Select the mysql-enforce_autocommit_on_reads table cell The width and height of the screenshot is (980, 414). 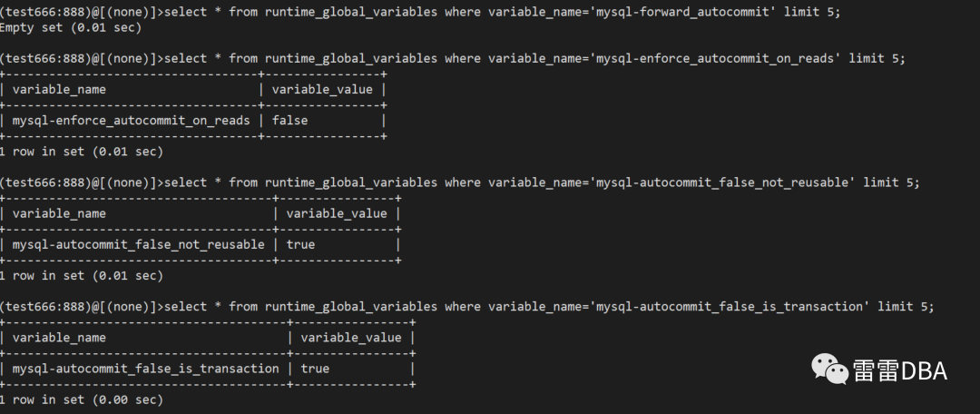pyautogui.click(x=132, y=120)
